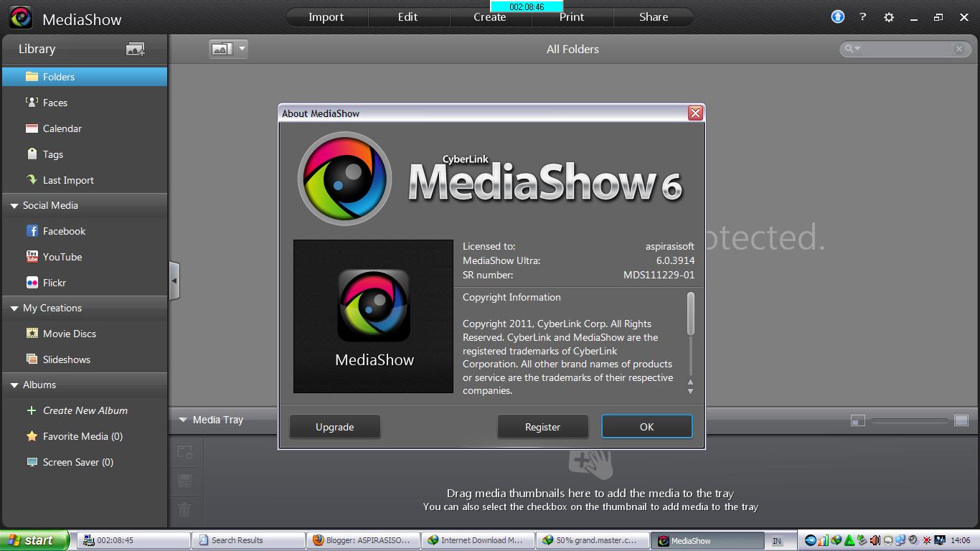Click the Register button
The width and height of the screenshot is (980, 551).
point(542,427)
